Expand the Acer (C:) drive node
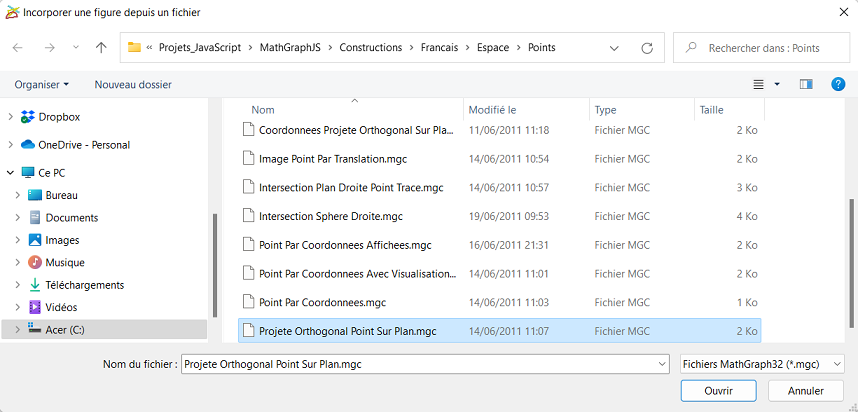This screenshot has width=858, height=412. point(18,329)
